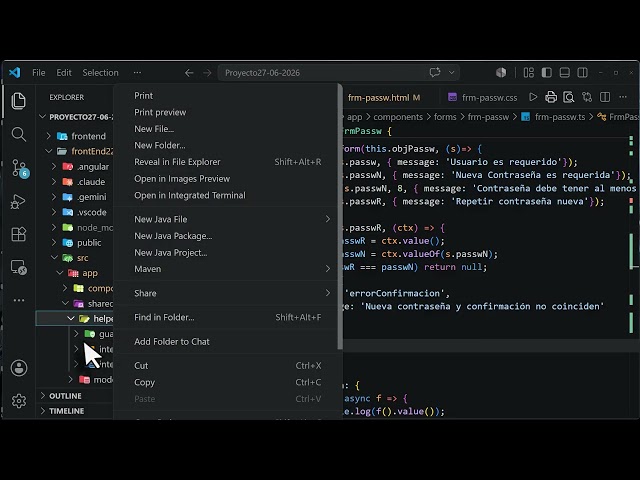Viewport: 640px width, 480px height.
Task: Select New Java Package... entry
Action: [227, 236]
